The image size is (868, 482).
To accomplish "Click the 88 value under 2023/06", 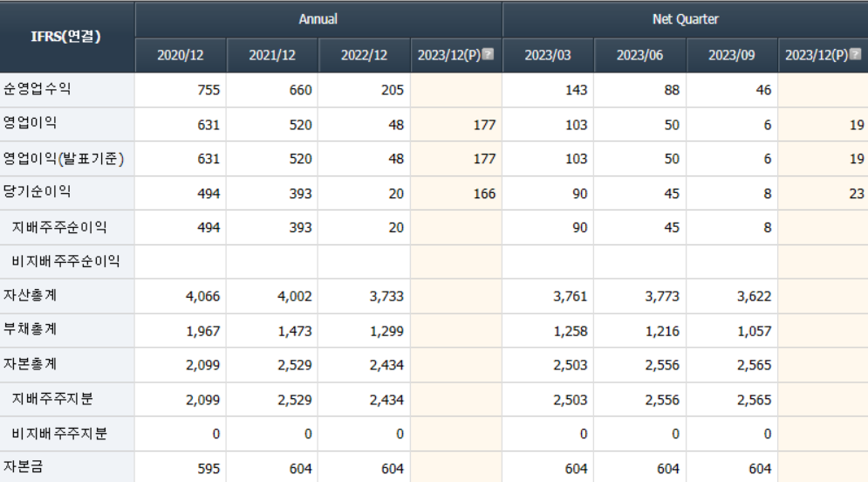I will (672, 90).
